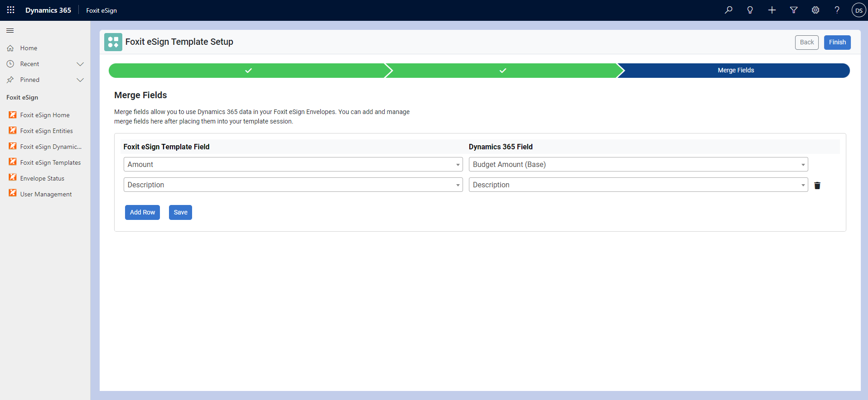This screenshot has height=400, width=868.
Task: Click the Foxit eSign Entities icon
Action: tap(13, 131)
